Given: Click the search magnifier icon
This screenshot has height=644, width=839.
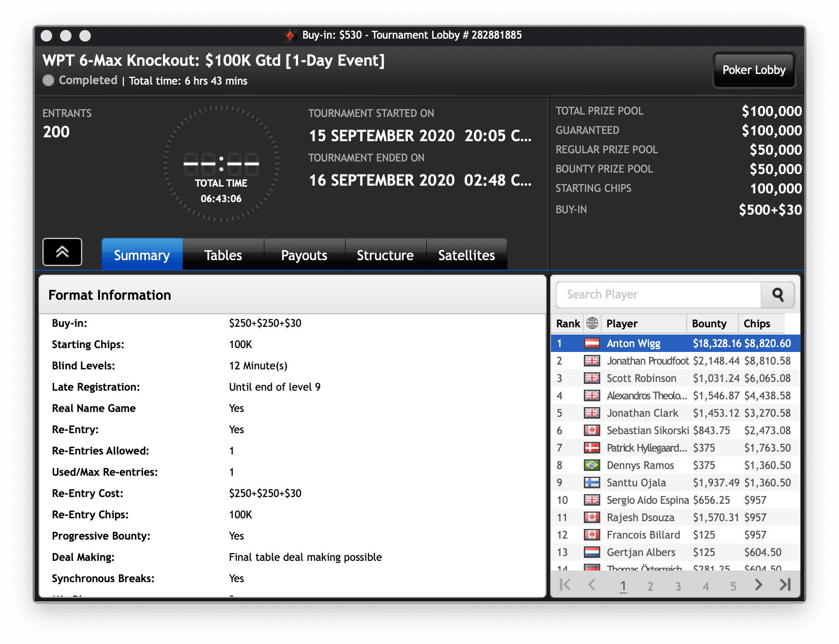Looking at the screenshot, I should 777,295.
